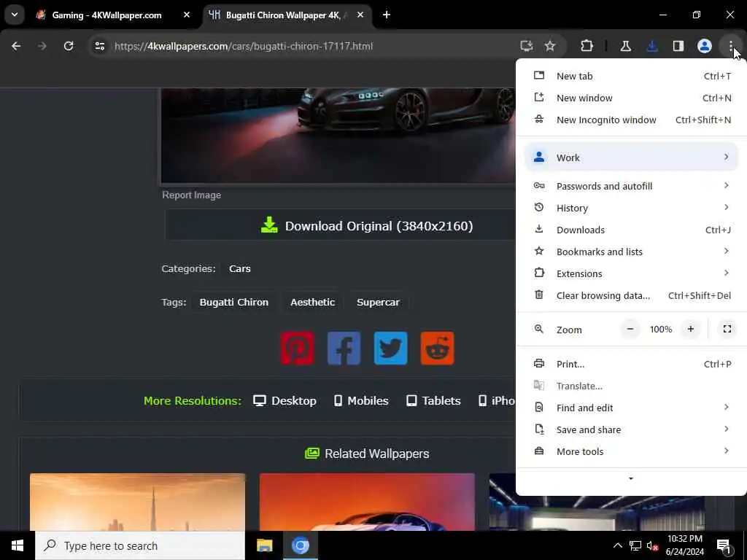The image size is (747, 560).
Task: Open the side panel icon
Action: pos(678,46)
